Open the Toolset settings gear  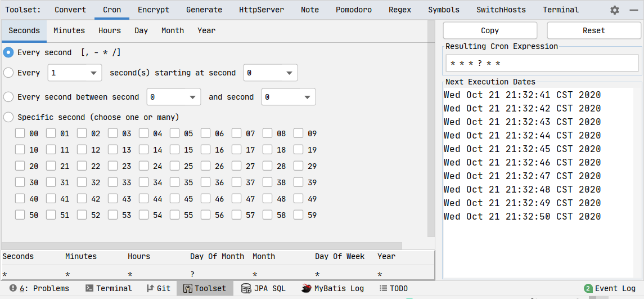(x=614, y=10)
